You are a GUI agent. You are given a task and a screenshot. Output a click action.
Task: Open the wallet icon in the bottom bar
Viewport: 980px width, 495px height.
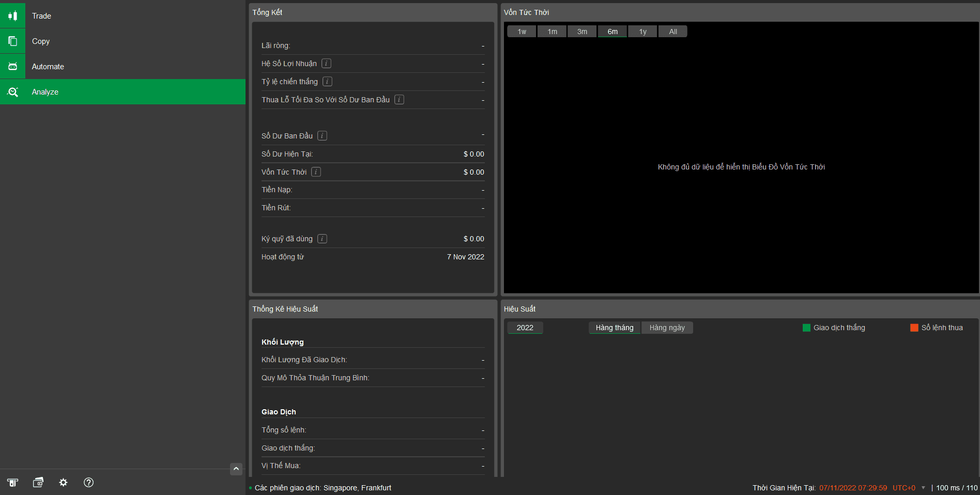coord(38,482)
